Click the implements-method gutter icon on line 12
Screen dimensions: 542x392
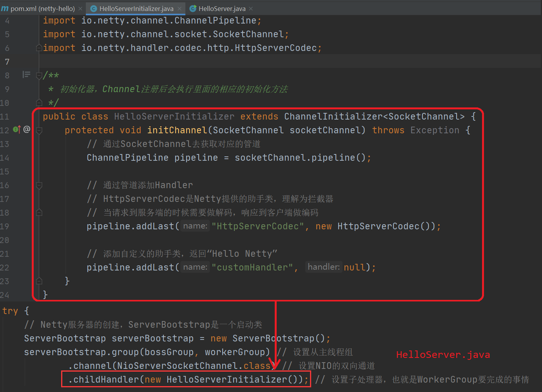[16, 129]
